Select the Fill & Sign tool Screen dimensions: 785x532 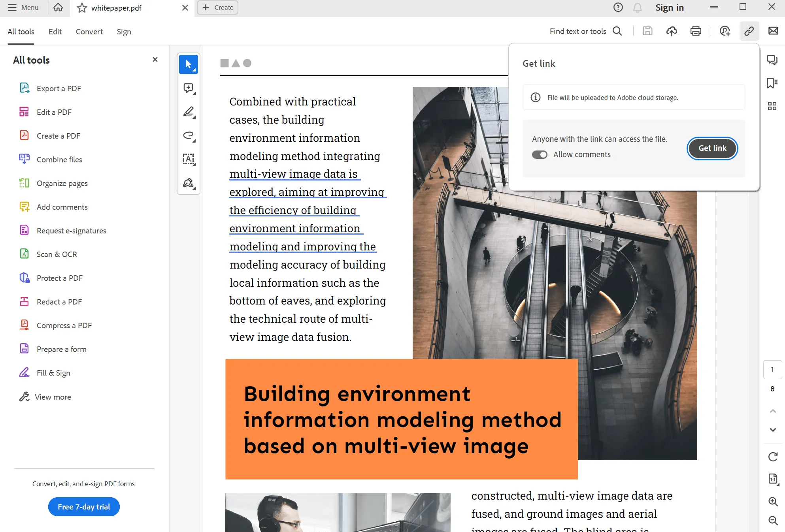[x=53, y=373]
